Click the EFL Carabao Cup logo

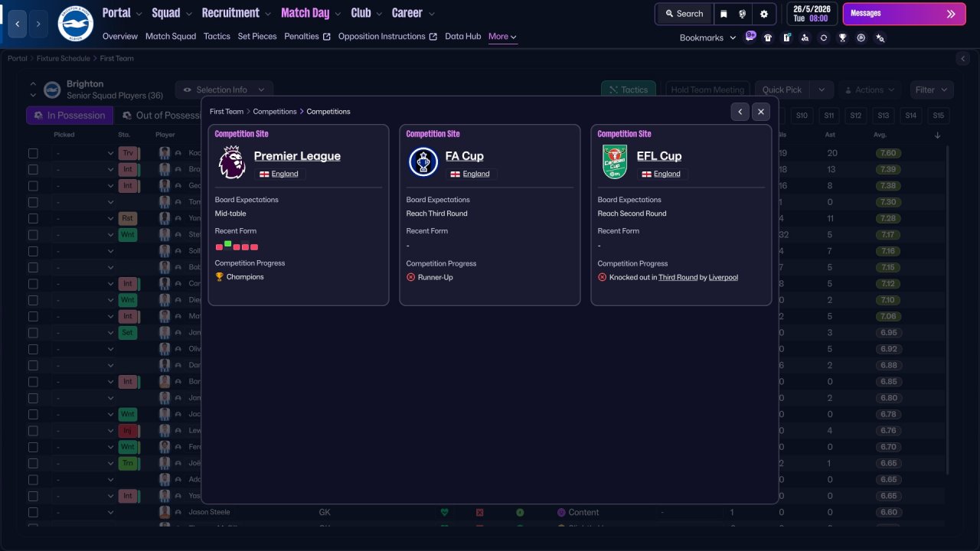615,162
